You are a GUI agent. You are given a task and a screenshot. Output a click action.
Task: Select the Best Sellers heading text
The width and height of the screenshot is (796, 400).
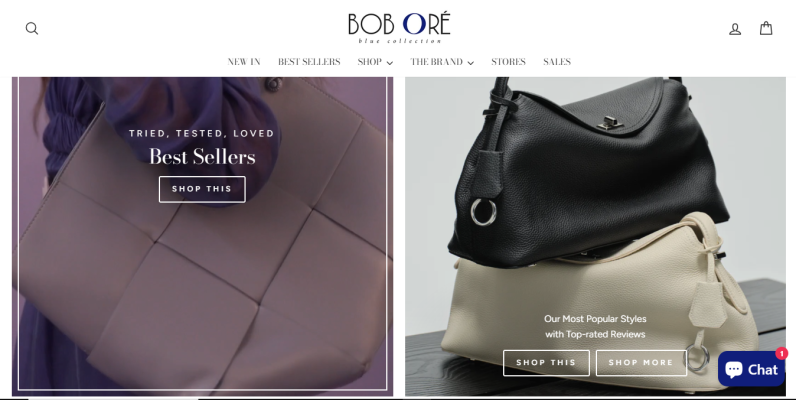(202, 157)
